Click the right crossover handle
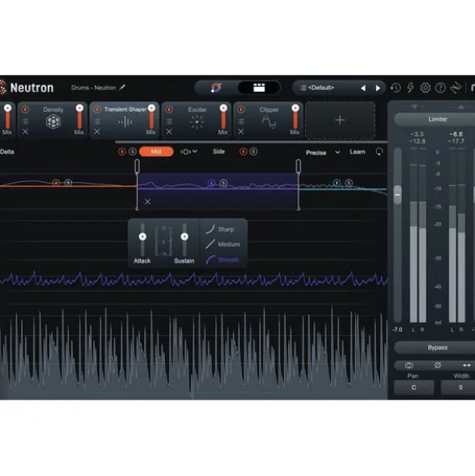Screen dimensions: 475x476 click(x=299, y=167)
